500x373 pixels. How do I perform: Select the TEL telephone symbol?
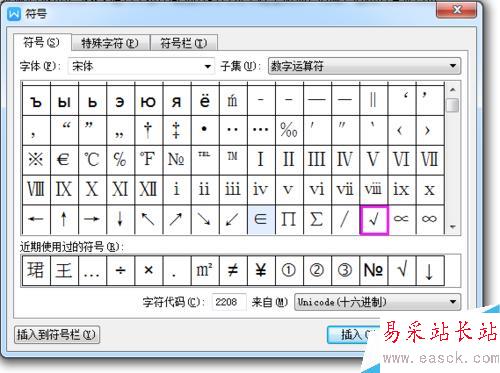[x=205, y=160]
